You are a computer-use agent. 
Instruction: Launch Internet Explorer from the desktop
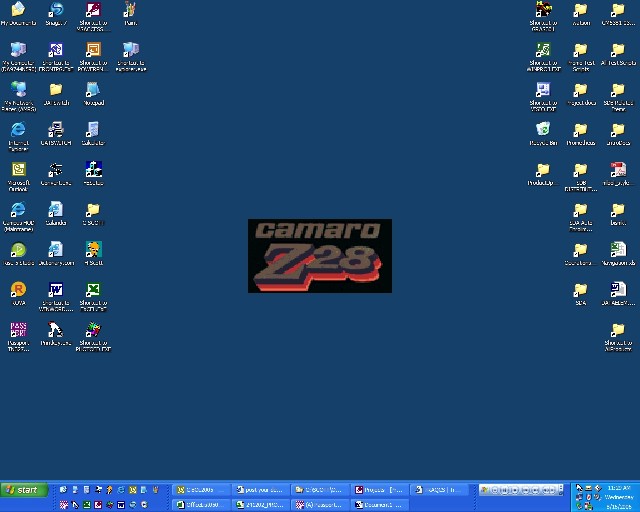coord(18,130)
